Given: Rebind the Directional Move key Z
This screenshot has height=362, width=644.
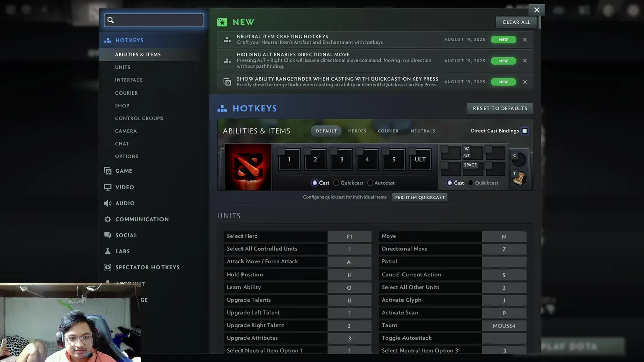Looking at the screenshot, I should 504,249.
